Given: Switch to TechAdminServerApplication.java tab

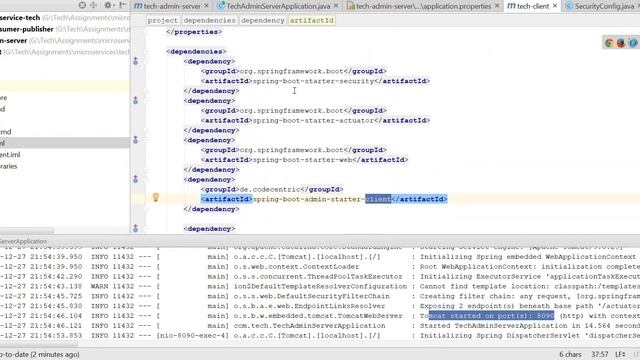Looking at the screenshot, I should point(278,6).
